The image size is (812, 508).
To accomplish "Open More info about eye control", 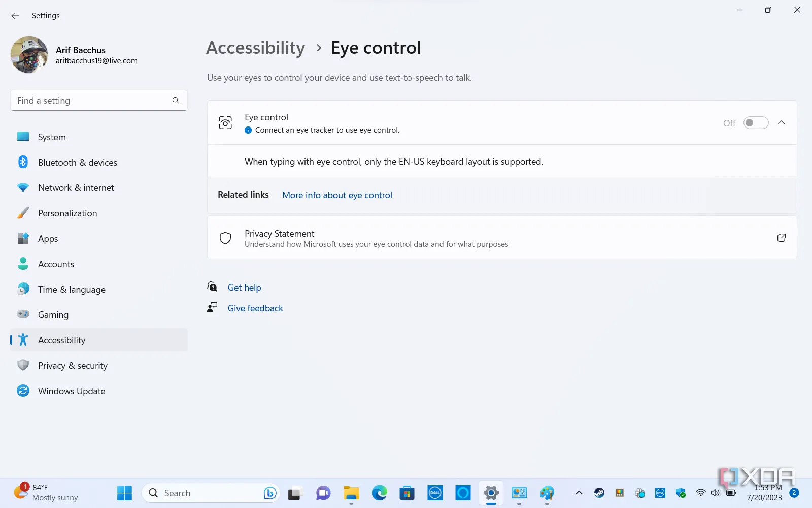I will tap(336, 195).
